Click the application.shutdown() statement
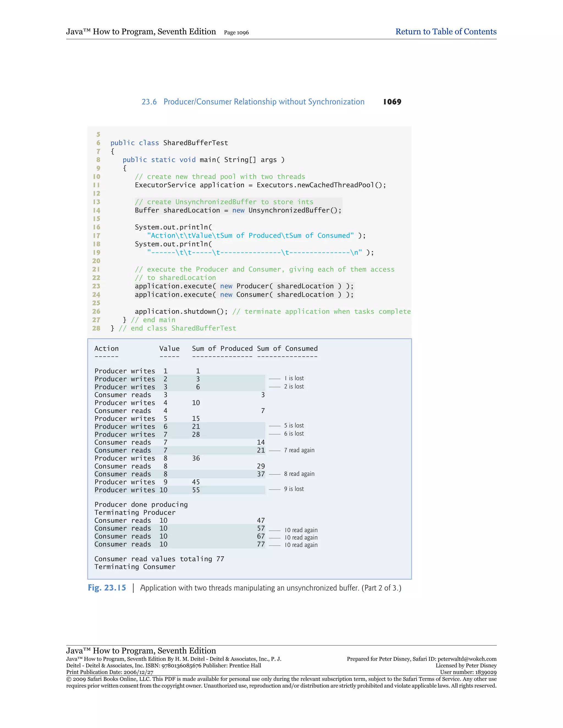The height and width of the screenshot is (728, 563). (181, 311)
